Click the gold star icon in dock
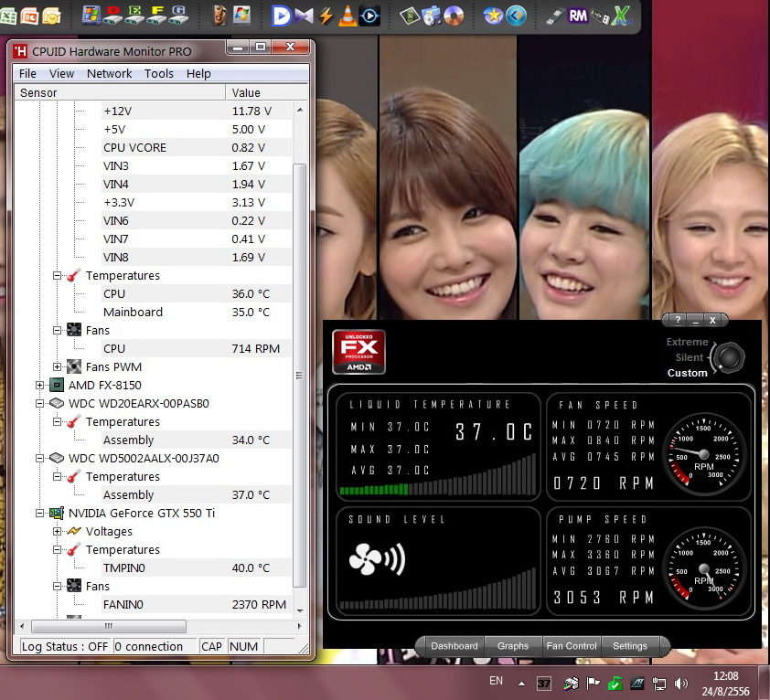 tap(493, 16)
